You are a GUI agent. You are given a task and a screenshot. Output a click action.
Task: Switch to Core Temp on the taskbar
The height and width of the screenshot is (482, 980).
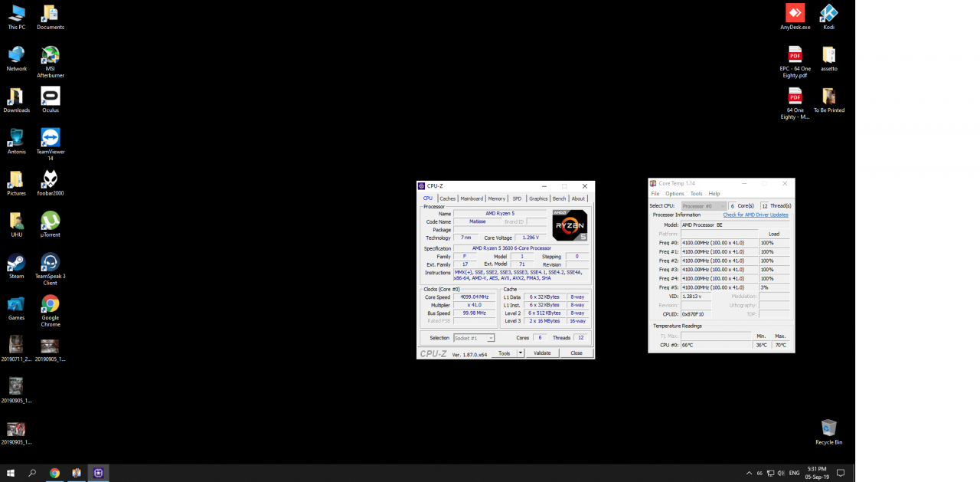[x=77, y=473]
